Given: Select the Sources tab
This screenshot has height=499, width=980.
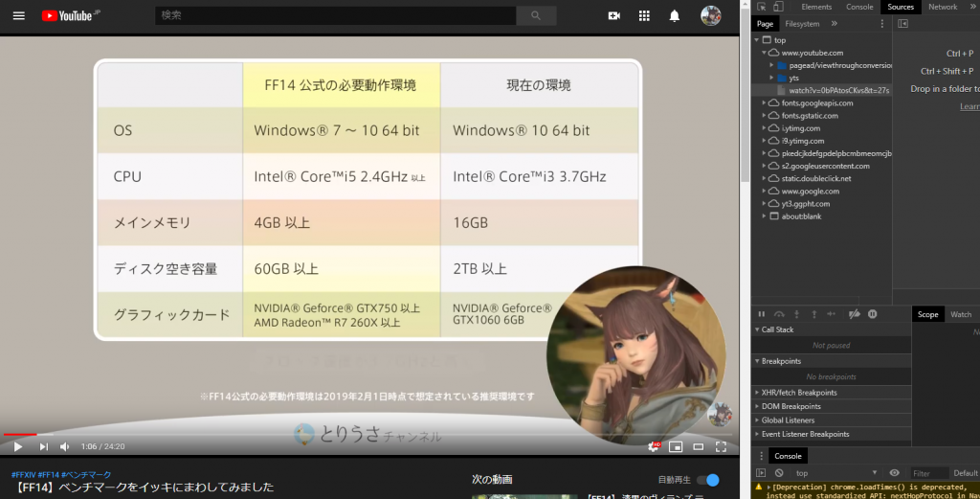Looking at the screenshot, I should [900, 7].
